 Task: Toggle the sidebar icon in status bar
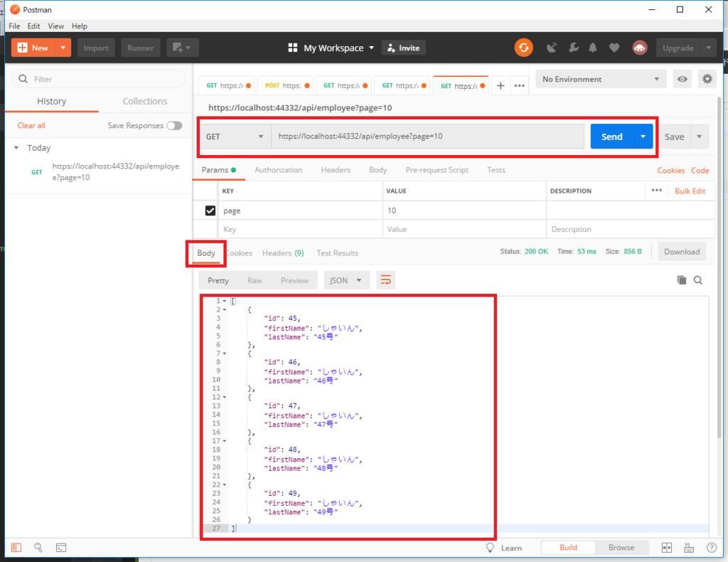tap(16, 548)
